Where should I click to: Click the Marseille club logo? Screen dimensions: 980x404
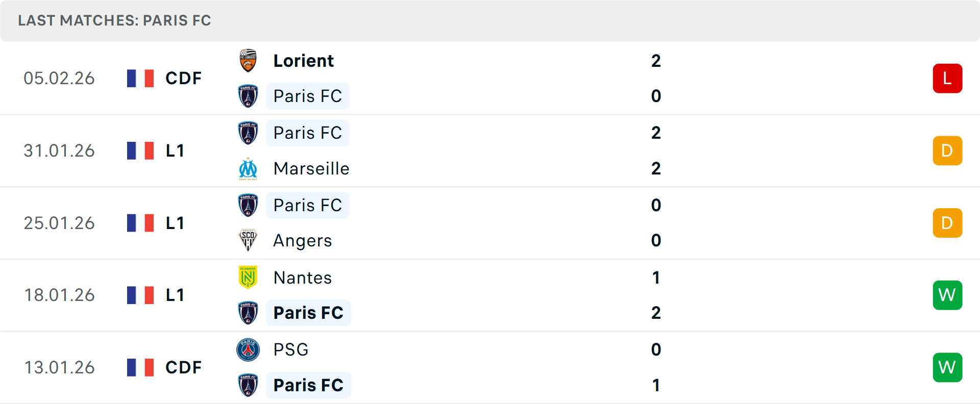248,169
